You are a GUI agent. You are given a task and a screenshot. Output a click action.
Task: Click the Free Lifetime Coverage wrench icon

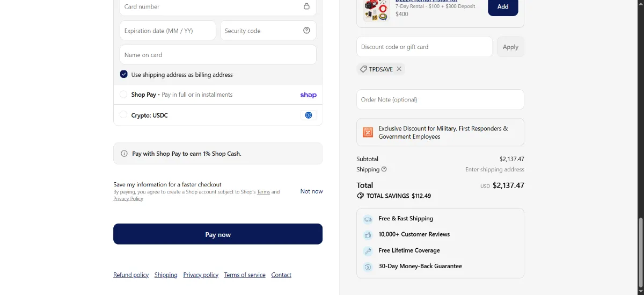368,251
